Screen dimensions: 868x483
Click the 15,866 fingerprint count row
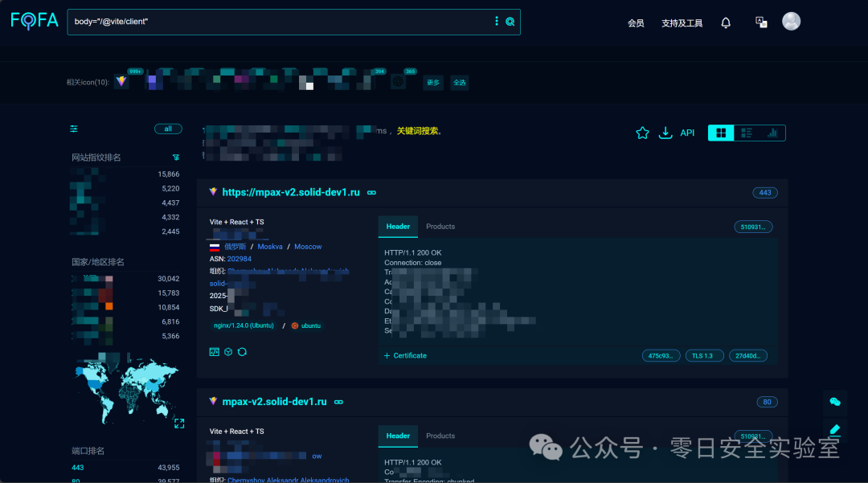pos(125,174)
